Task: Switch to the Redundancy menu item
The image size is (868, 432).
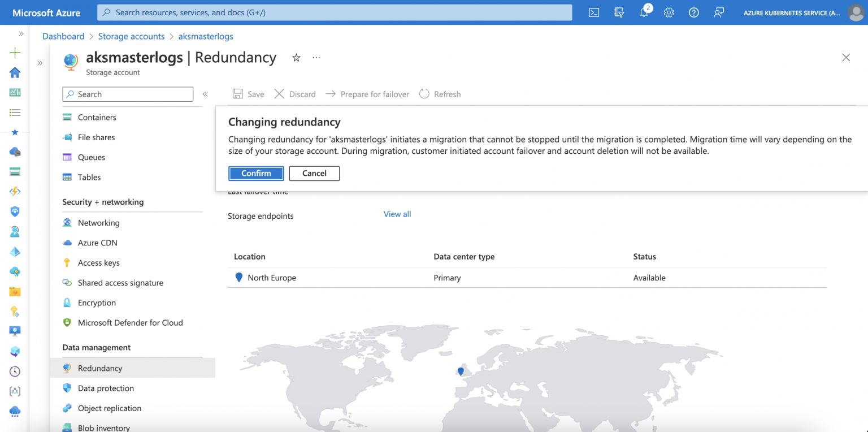Action: pyautogui.click(x=100, y=368)
